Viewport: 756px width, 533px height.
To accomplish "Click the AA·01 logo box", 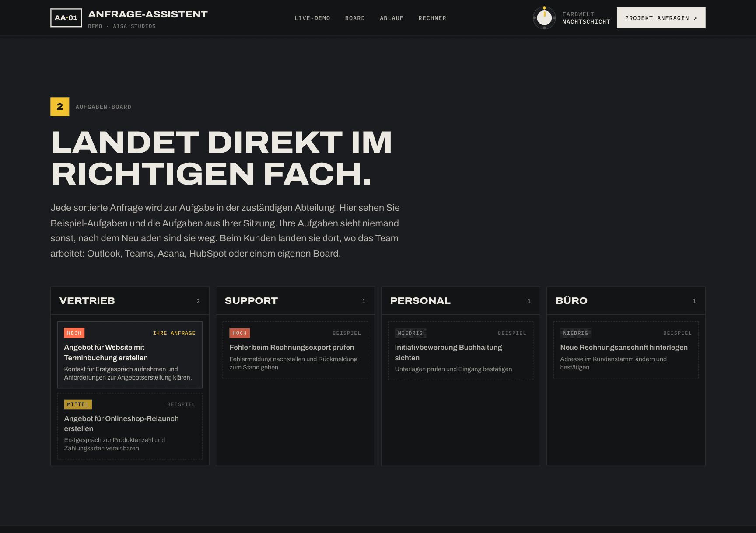I will tap(66, 18).
